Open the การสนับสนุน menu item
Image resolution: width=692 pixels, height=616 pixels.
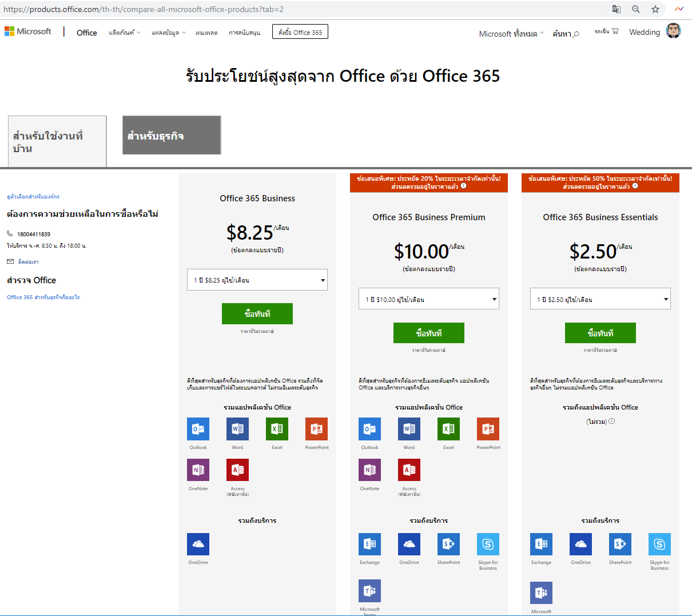[x=244, y=33]
